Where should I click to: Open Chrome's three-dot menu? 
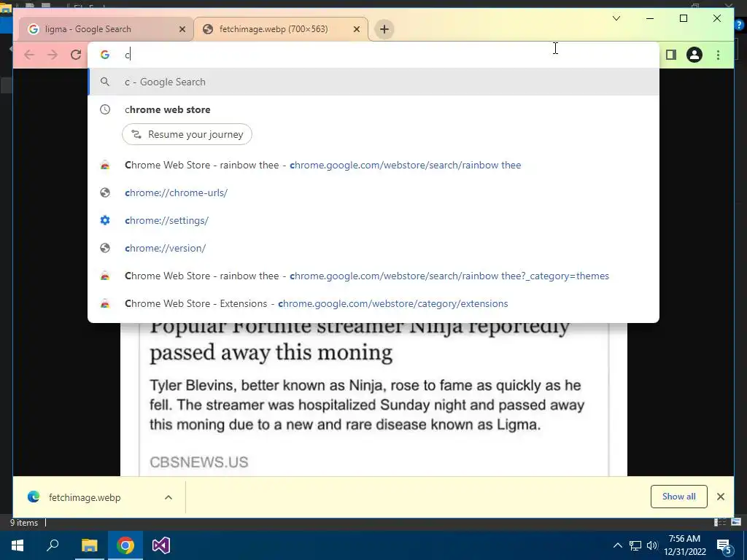pos(718,55)
